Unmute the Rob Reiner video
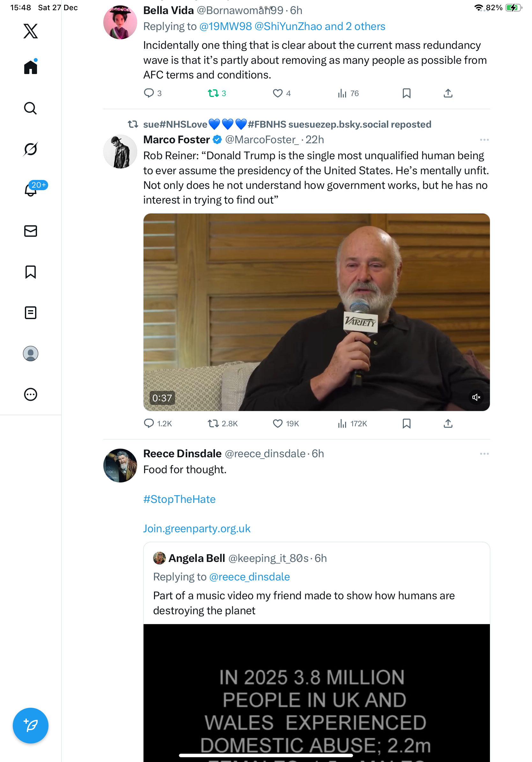This screenshot has height=762, width=532. [476, 397]
